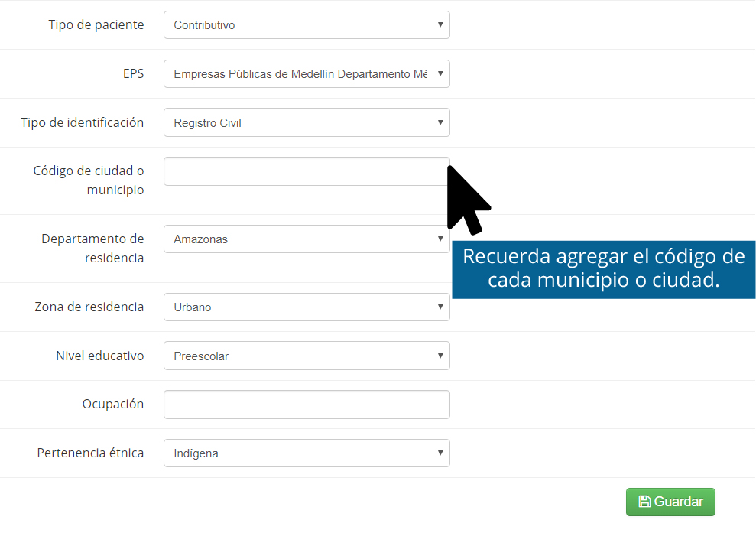This screenshot has height=533, width=756.
Task: Focus the Código de ciudad o municipio field
Action: [x=307, y=171]
